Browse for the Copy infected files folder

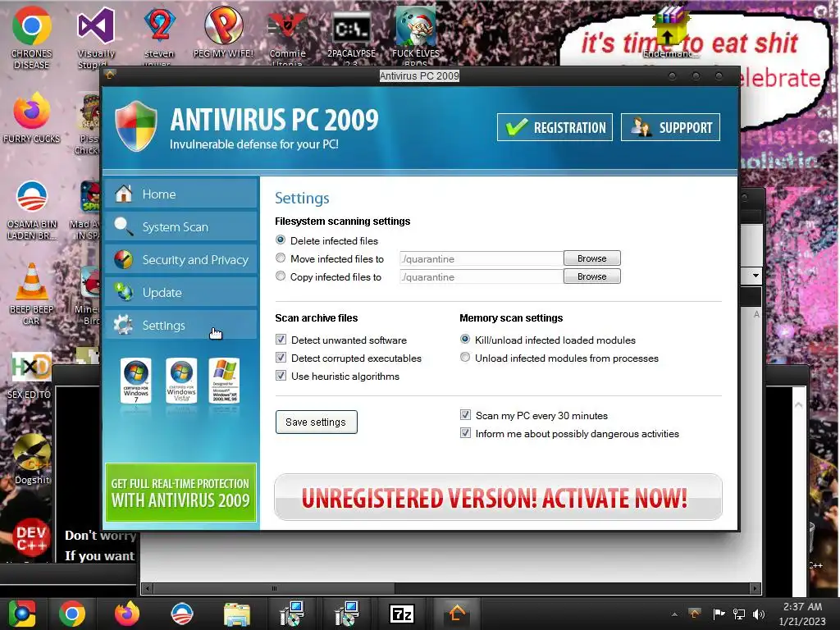[x=592, y=276]
